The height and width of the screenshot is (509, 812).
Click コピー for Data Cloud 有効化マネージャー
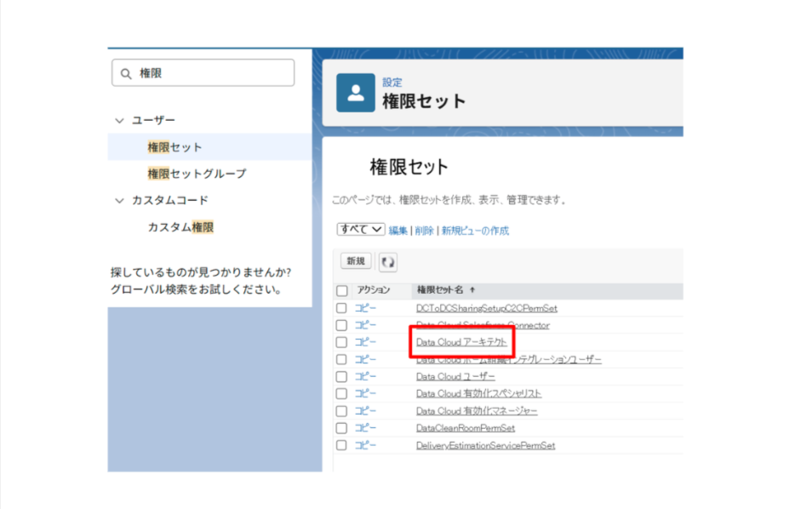point(365,411)
